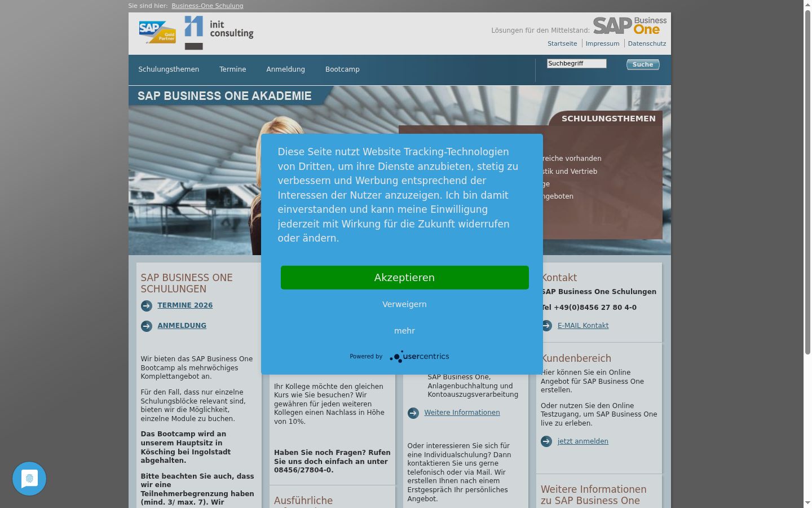Image resolution: width=812 pixels, height=508 pixels.
Task: Focus the Suchbegriff search field
Action: point(576,63)
